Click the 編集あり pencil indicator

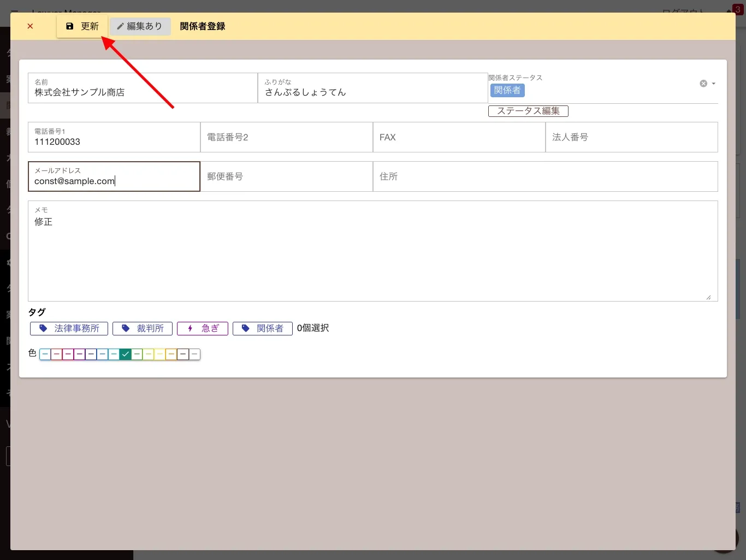(x=140, y=26)
